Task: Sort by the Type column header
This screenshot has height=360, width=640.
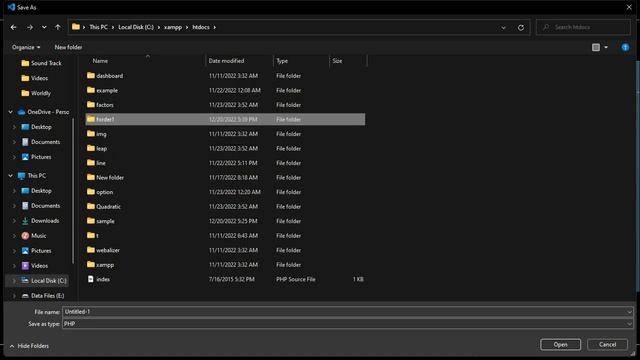Action: [282, 61]
